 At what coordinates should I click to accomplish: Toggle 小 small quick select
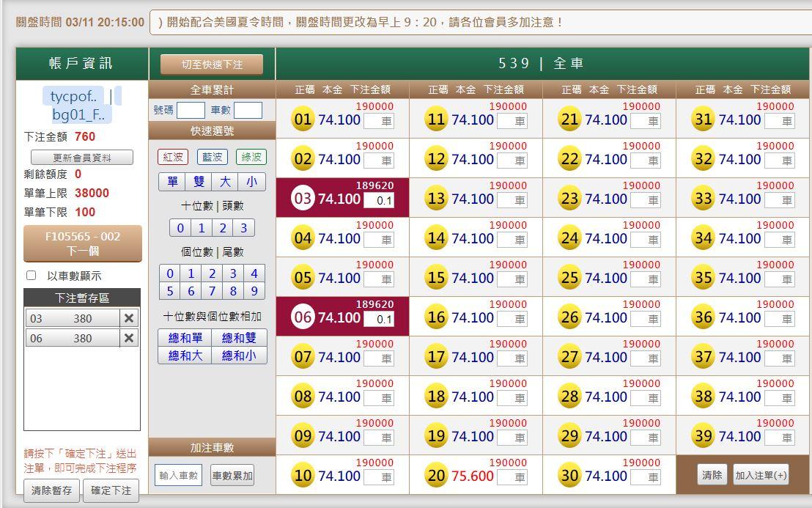tap(251, 182)
